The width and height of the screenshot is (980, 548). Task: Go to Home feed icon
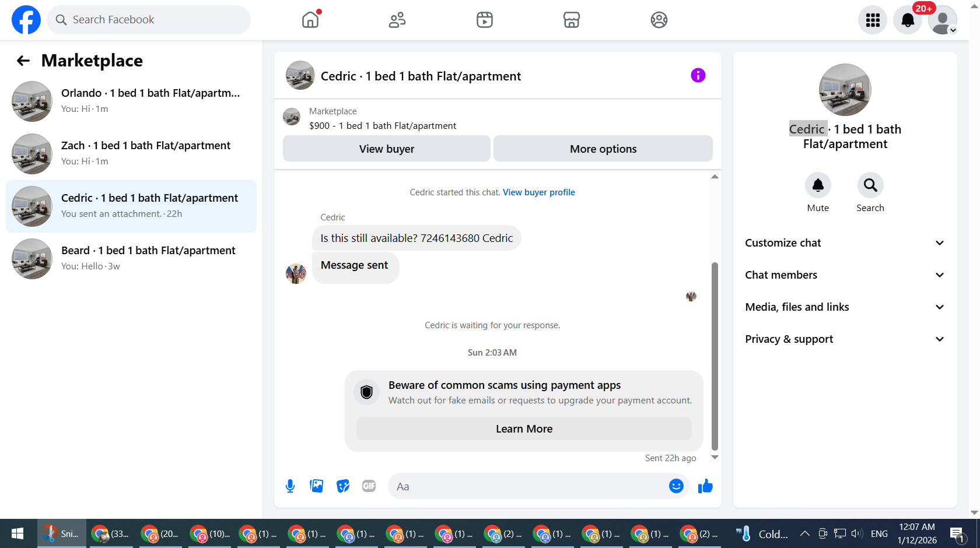point(310,20)
